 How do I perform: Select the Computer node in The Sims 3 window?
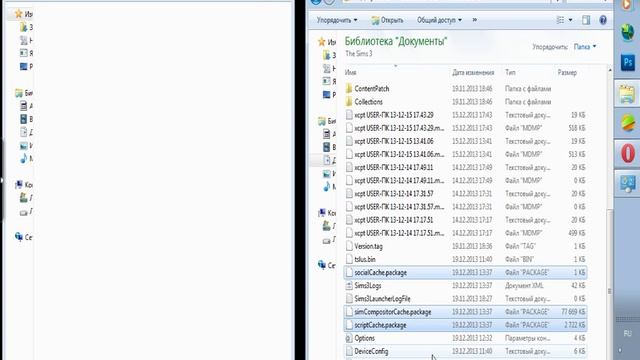(322, 213)
